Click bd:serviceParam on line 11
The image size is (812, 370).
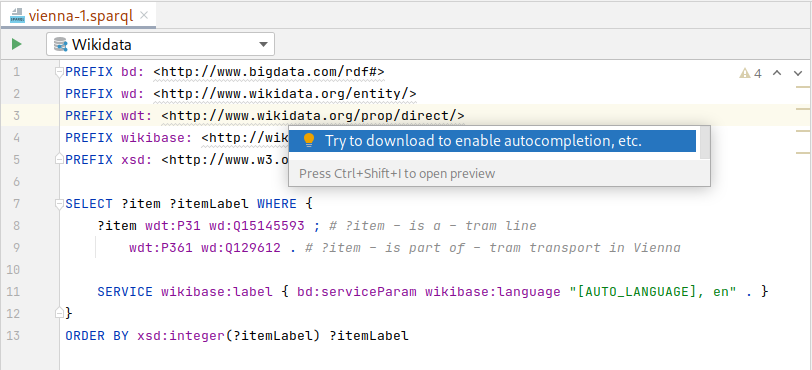(x=357, y=292)
